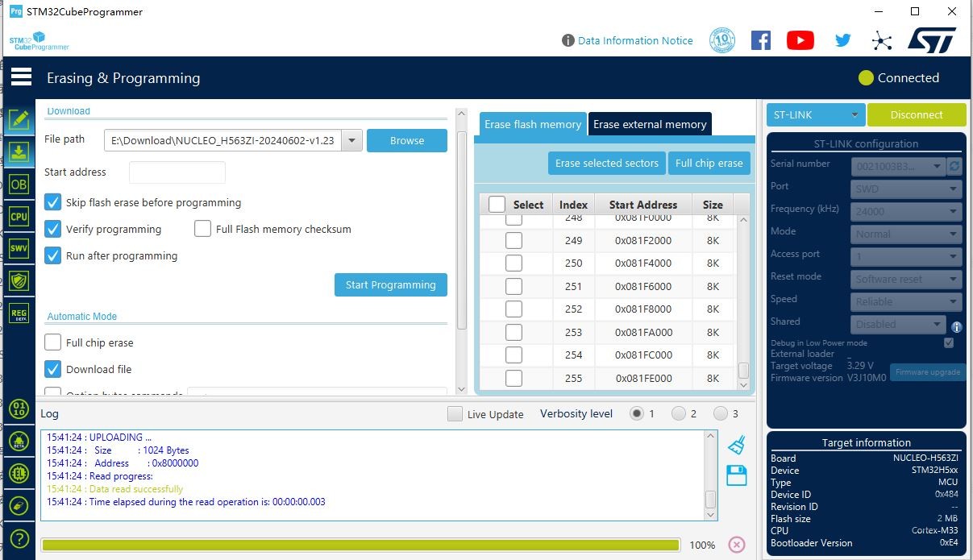Click the Disconnect button
The image size is (973, 560).
[x=917, y=114]
